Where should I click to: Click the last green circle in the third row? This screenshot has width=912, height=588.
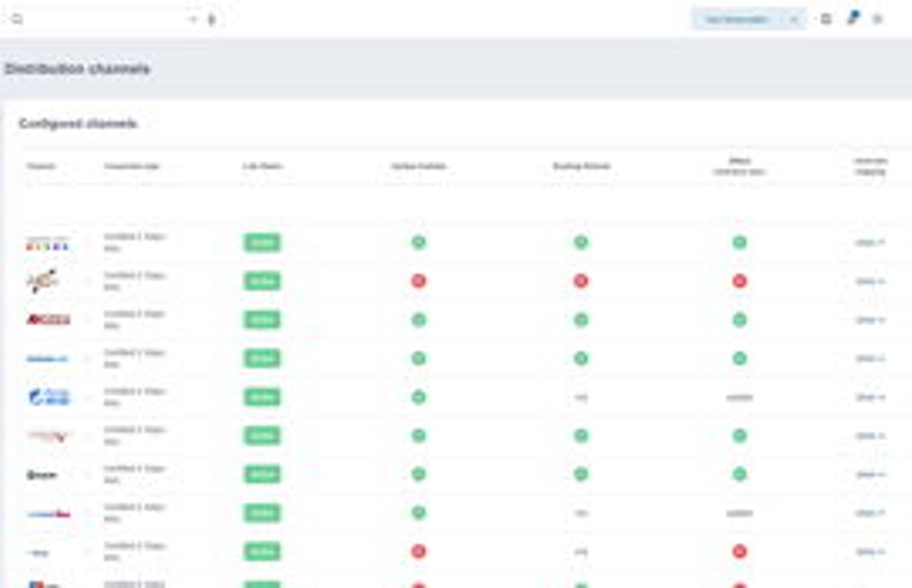pos(739,320)
